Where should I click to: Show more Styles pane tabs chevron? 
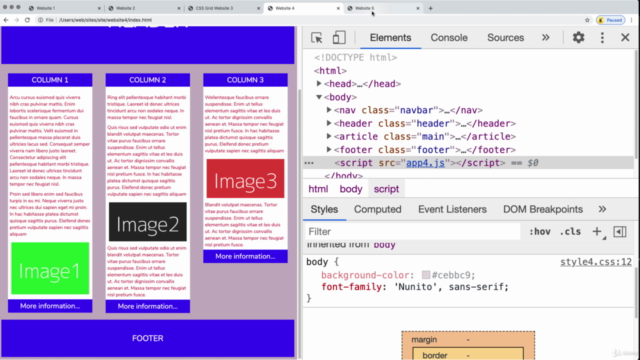(x=602, y=209)
